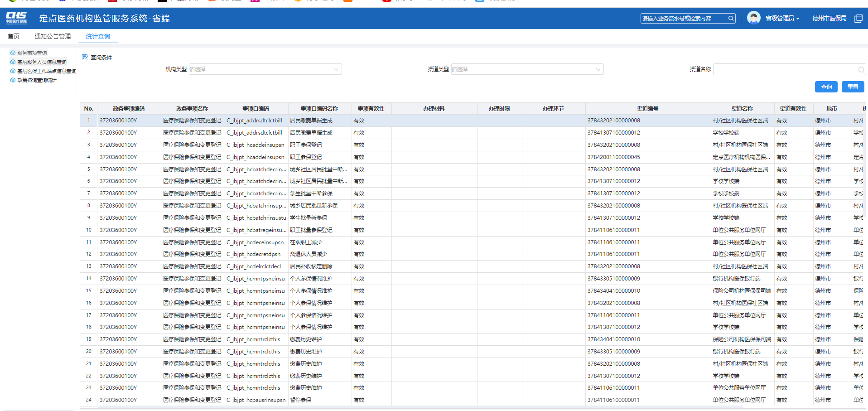The width and height of the screenshot is (868, 411).
Task: Expand the 渠道类型 dropdown
Action: point(527,69)
